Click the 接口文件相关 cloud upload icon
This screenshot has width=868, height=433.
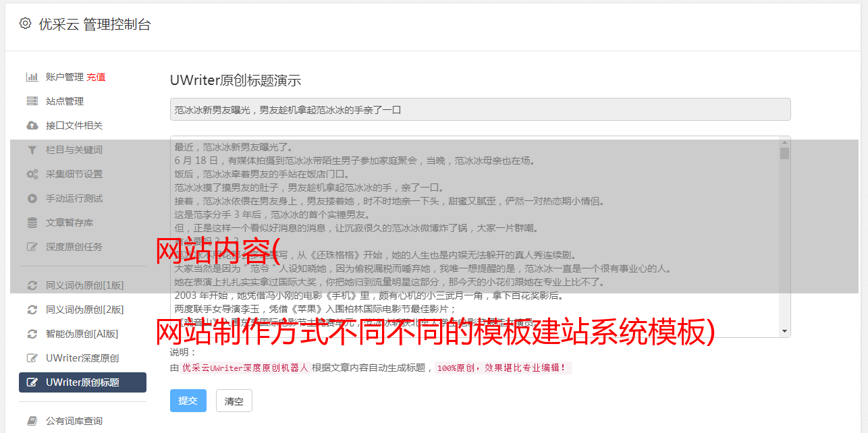point(32,125)
